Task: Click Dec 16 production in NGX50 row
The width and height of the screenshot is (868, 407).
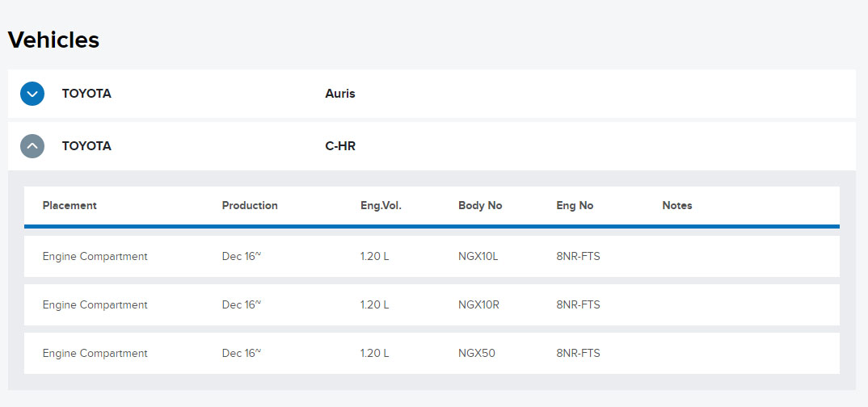Action: pyautogui.click(x=242, y=353)
